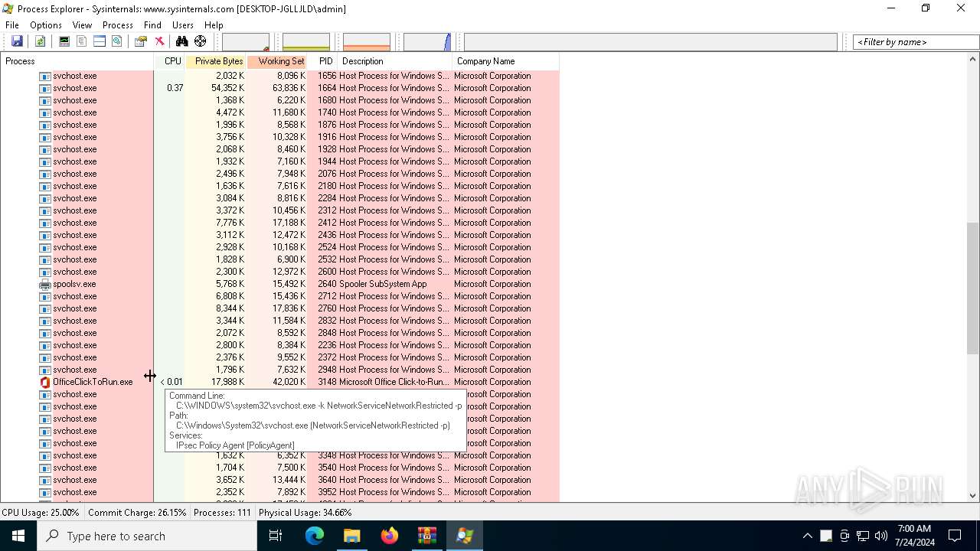
Task: Show hidden tray icons chevron
Action: click(x=807, y=536)
